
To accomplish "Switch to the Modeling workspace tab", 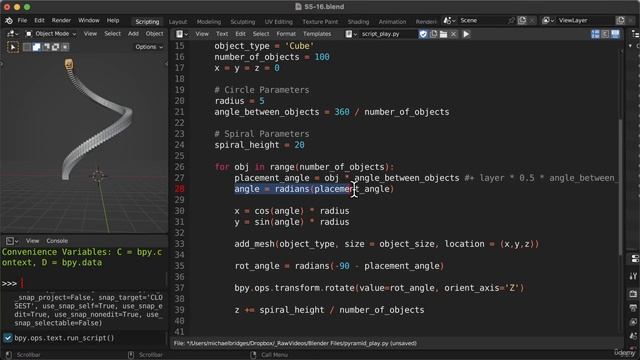I will pyautogui.click(x=209, y=22).
